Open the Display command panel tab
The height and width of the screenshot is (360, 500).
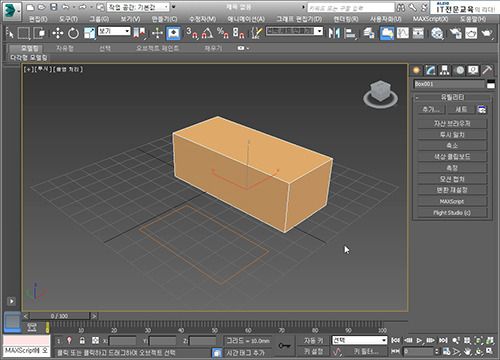tap(473, 70)
